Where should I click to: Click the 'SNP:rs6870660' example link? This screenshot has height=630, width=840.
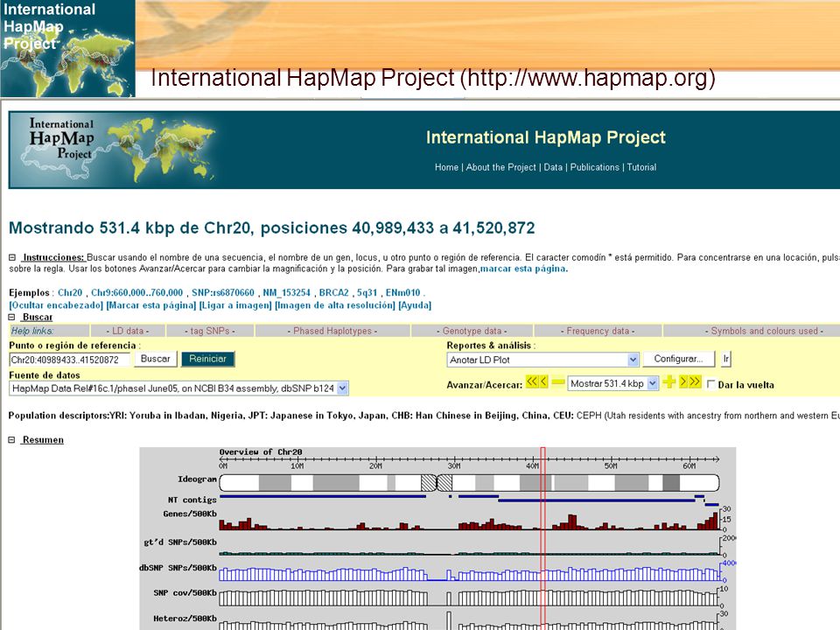(x=223, y=293)
